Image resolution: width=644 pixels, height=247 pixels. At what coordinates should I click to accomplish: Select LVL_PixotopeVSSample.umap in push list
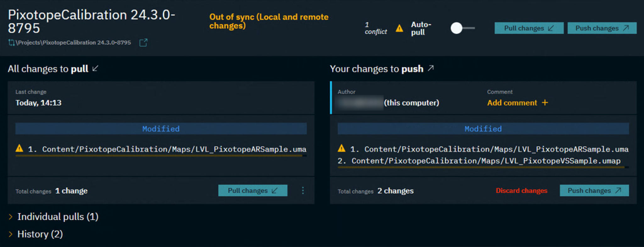tap(486, 161)
